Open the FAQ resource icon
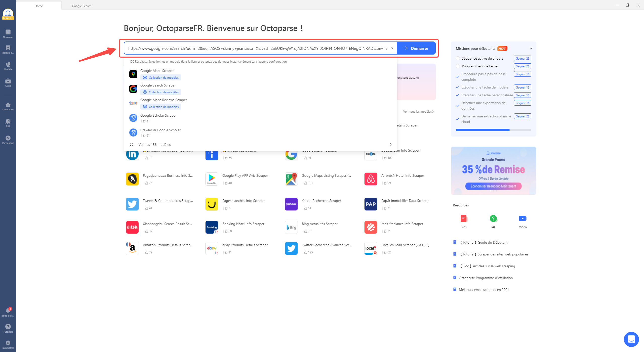The height and width of the screenshot is (352, 644). [x=494, y=218]
